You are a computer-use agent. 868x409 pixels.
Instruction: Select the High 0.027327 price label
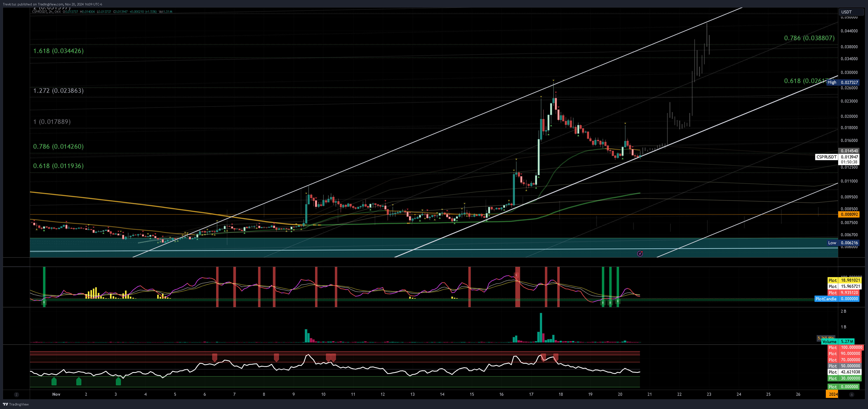[x=843, y=82]
